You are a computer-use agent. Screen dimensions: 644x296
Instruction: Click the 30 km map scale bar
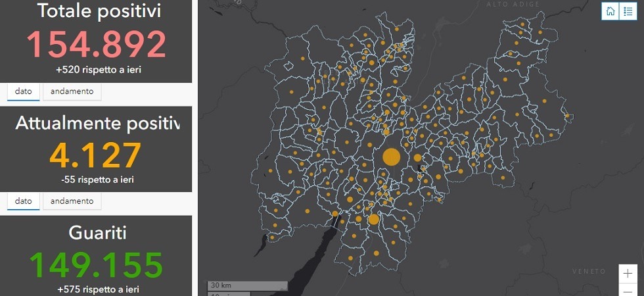tap(247, 285)
